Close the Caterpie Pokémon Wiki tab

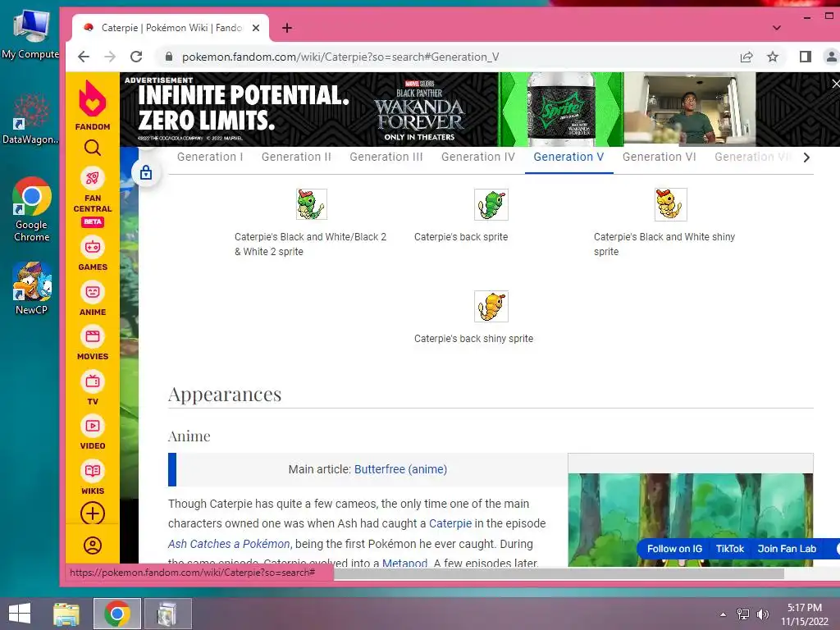[256, 28]
